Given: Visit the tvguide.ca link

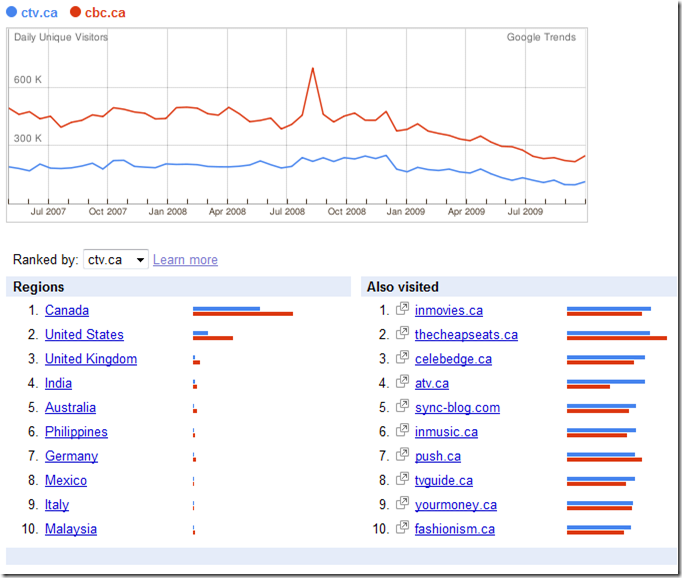Looking at the screenshot, I should tap(444, 481).
